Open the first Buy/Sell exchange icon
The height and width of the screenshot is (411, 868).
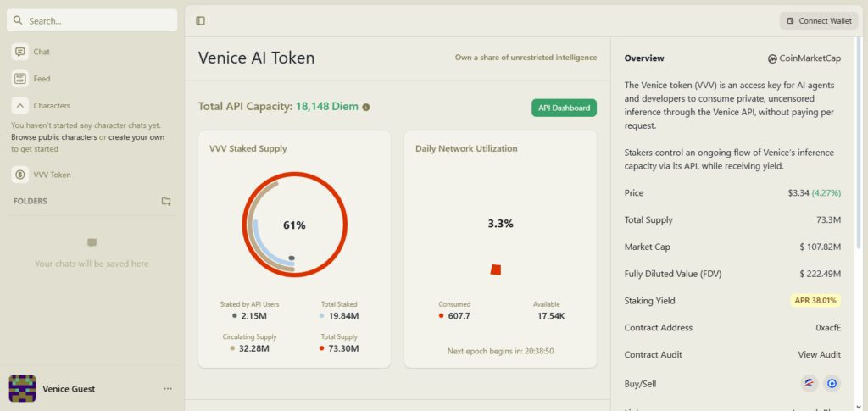click(810, 383)
